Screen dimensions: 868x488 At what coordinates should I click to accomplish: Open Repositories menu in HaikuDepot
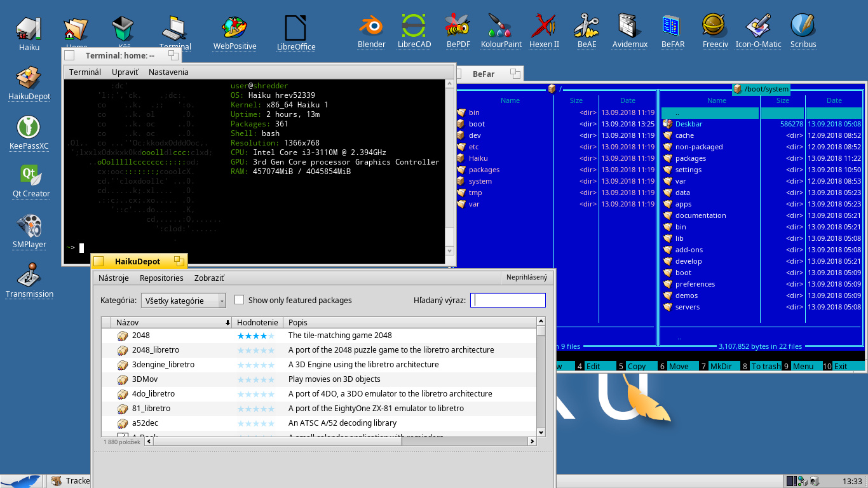[x=161, y=278]
